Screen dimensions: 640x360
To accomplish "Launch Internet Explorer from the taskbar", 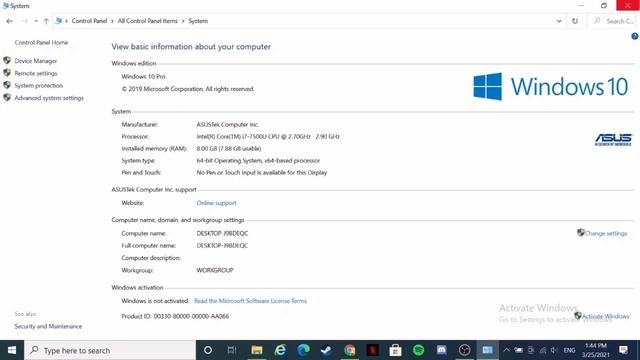I will click(x=280, y=350).
